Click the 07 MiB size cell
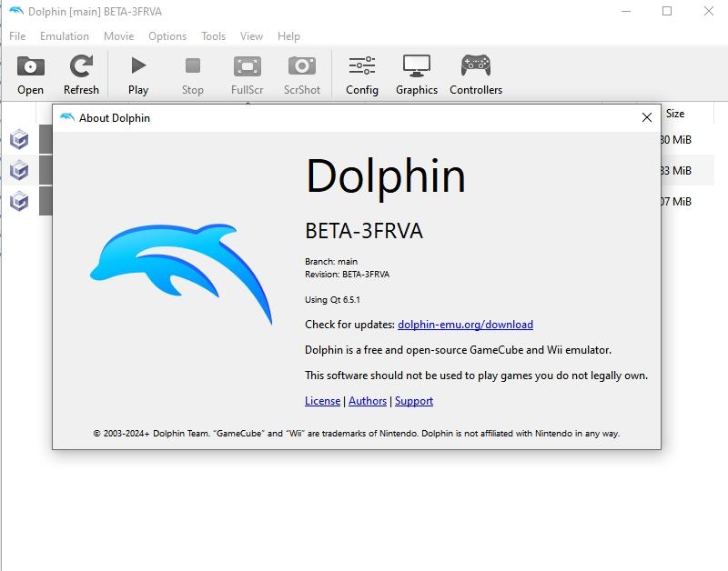The width and height of the screenshot is (728, 571). (x=677, y=202)
